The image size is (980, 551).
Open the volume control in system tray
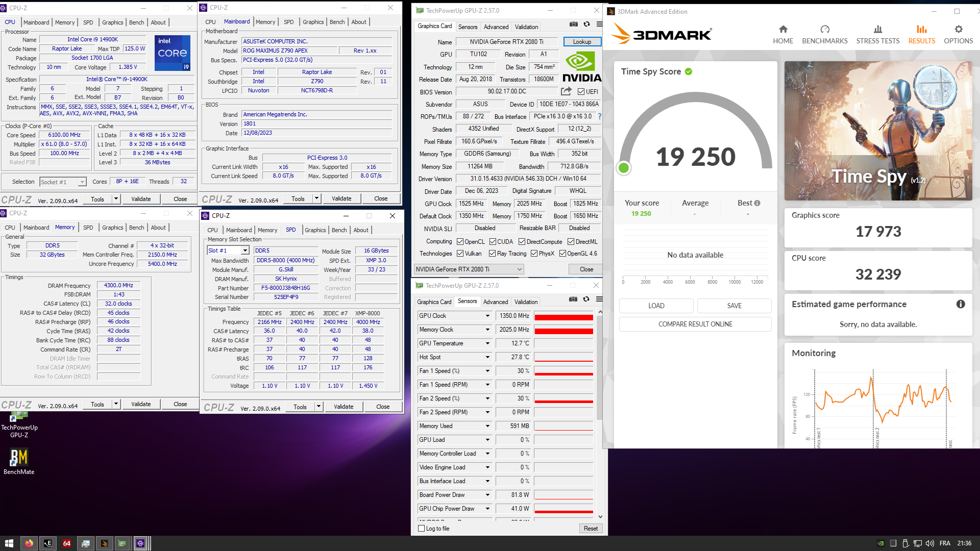click(x=929, y=543)
